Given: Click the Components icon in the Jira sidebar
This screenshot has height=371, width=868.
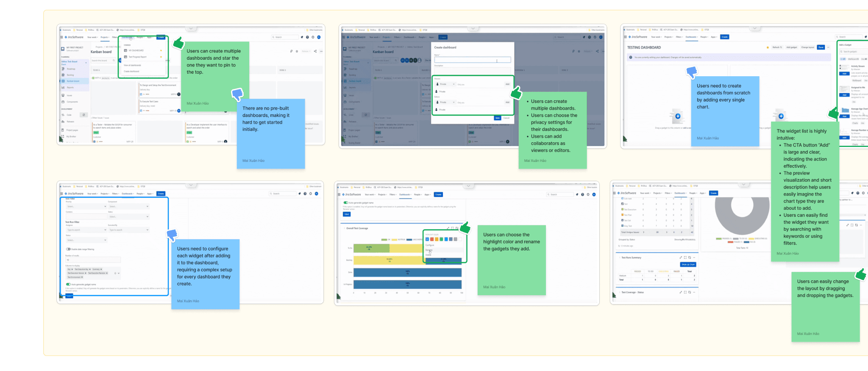Looking at the screenshot, I should (63, 102).
